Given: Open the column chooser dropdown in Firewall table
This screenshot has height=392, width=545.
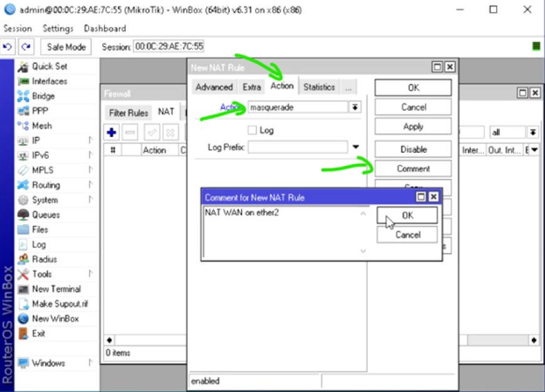Looking at the screenshot, I should pyautogui.click(x=534, y=150).
